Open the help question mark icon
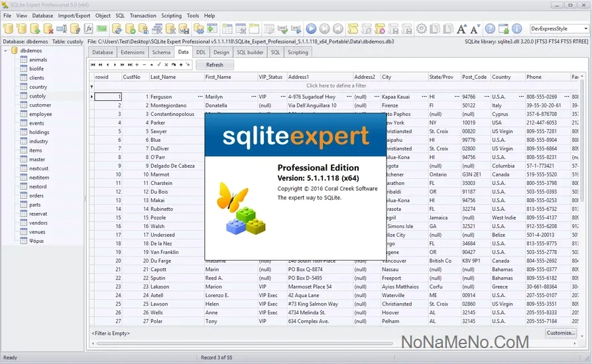The width and height of the screenshot is (592, 364). [x=490, y=29]
